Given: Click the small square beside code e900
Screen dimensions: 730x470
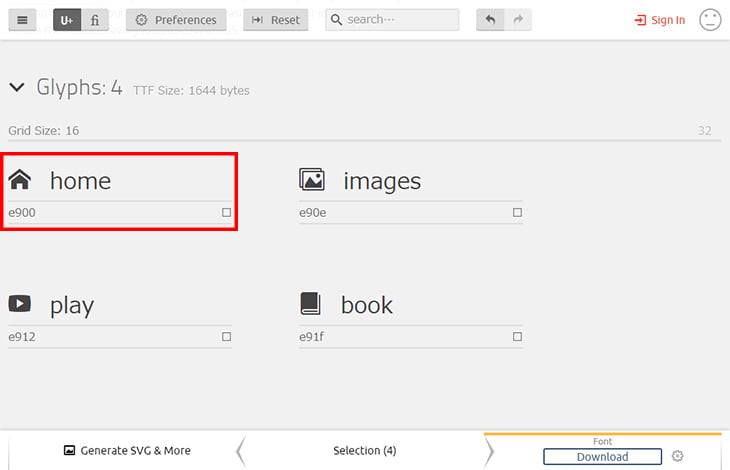Looking at the screenshot, I should pyautogui.click(x=226, y=213).
